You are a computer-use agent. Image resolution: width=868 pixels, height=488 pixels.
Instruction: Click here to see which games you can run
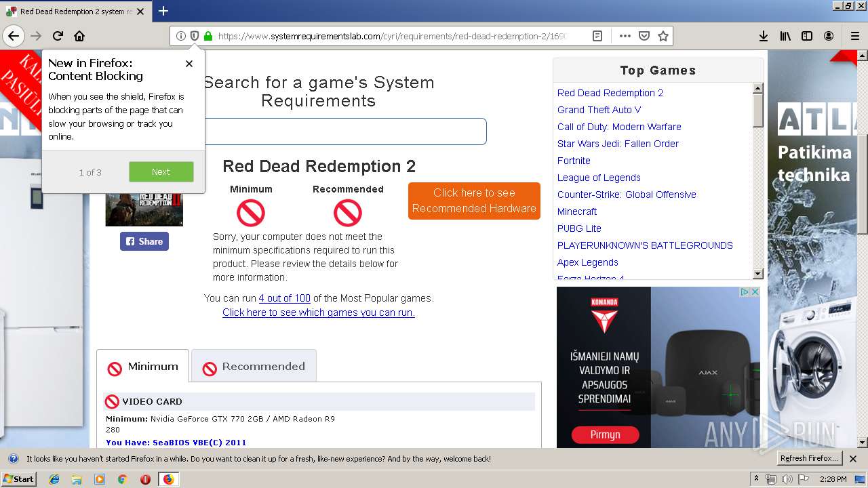coord(319,312)
